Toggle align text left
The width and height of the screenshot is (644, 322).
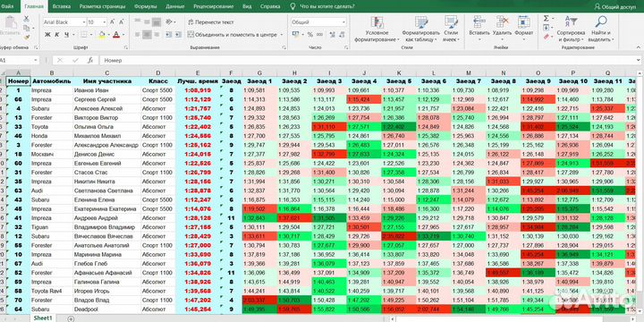138,35
